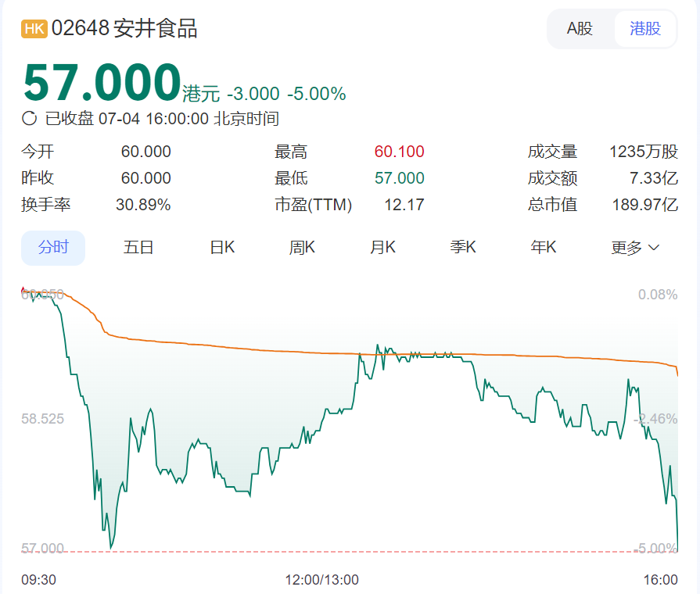
Task: Click the 成交量 value 1235万股
Action: tap(643, 152)
